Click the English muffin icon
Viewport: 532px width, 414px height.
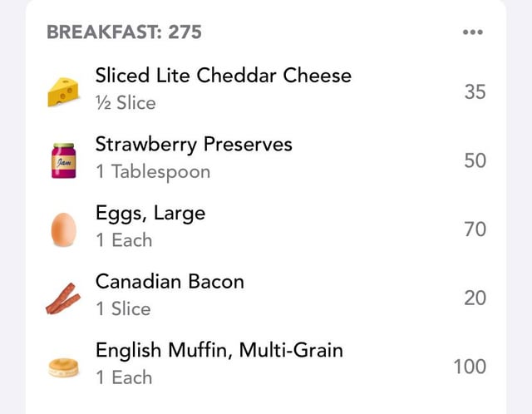(x=63, y=367)
